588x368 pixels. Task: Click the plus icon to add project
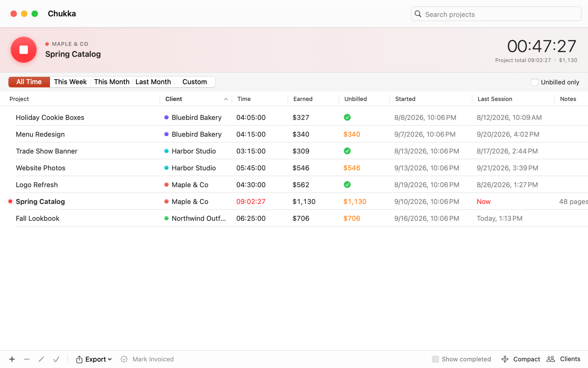point(12,359)
